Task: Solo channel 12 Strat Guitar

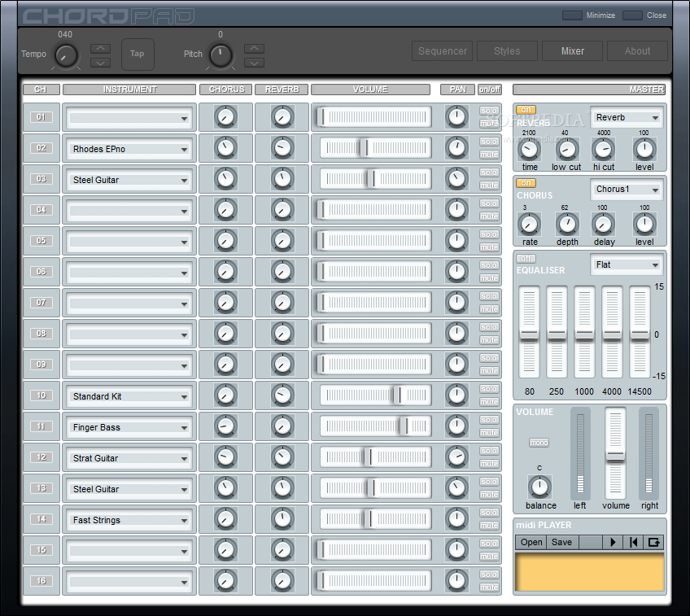Action: (489, 451)
